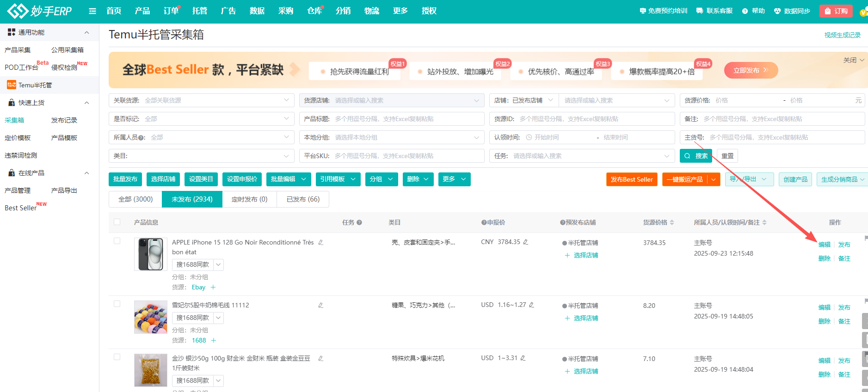Collapse the 关闭 banner toggle
Screen dimensions: 868x392
[x=854, y=60]
